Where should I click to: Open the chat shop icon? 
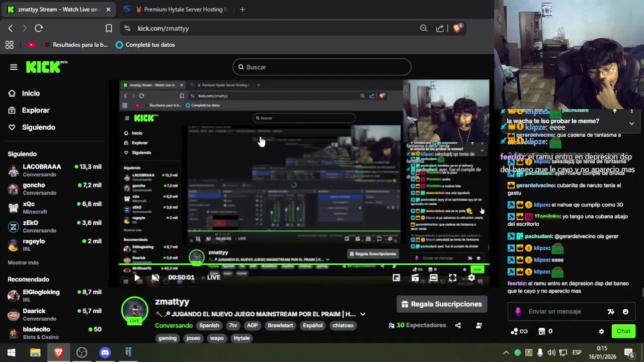(541, 331)
